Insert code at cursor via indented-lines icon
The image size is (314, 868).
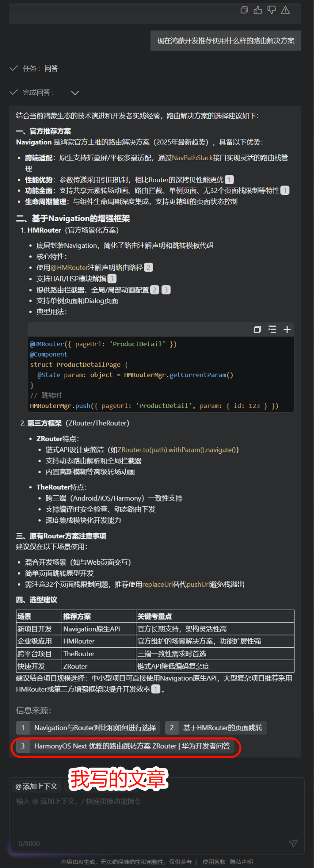pos(272,330)
